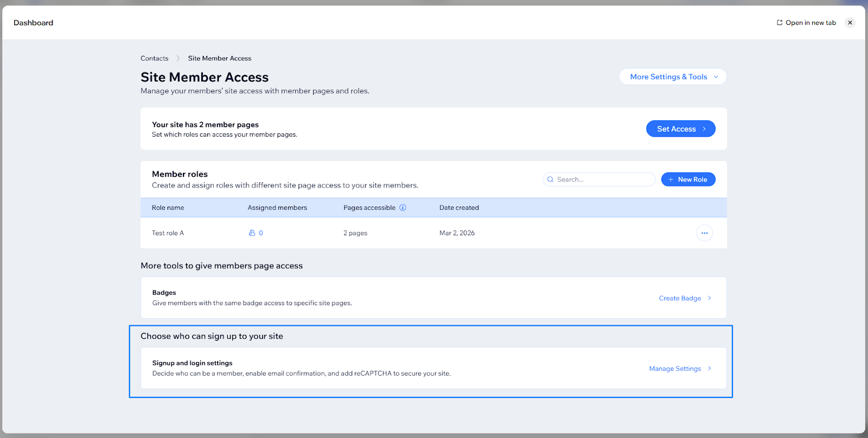Click the plus icon on New Role
This screenshot has width=868, height=438.
(x=671, y=179)
